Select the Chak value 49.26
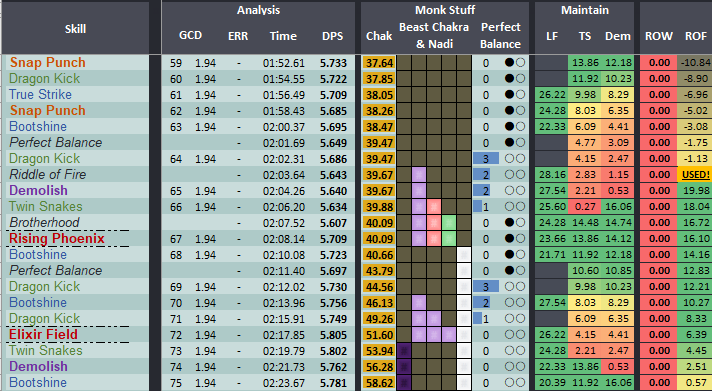This screenshot has width=712, height=391. (x=379, y=319)
